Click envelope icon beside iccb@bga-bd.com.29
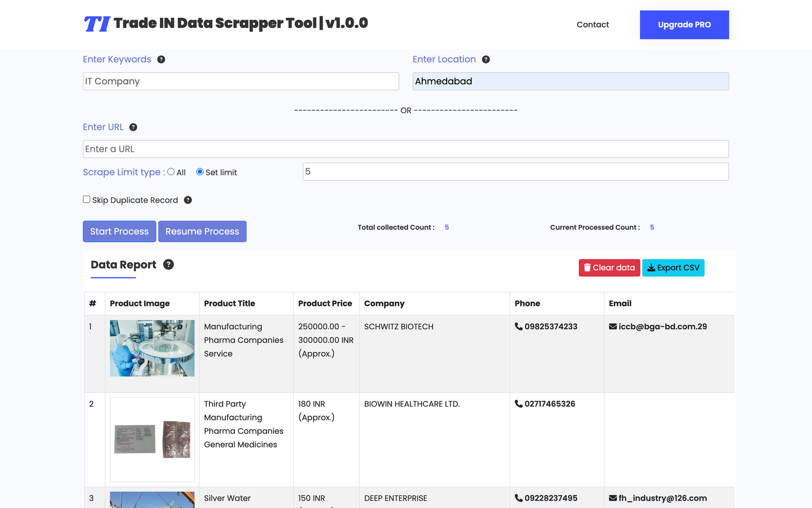This screenshot has width=812, height=508. (613, 327)
